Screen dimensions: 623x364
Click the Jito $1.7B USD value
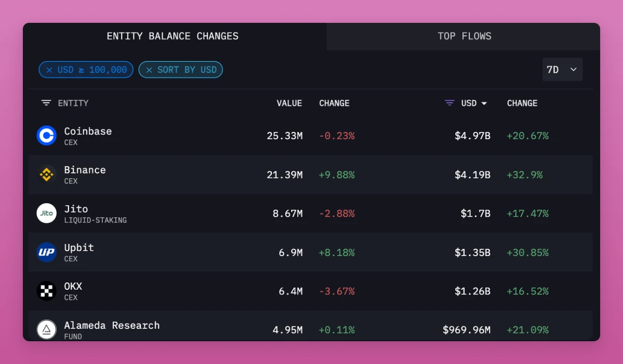(x=475, y=213)
